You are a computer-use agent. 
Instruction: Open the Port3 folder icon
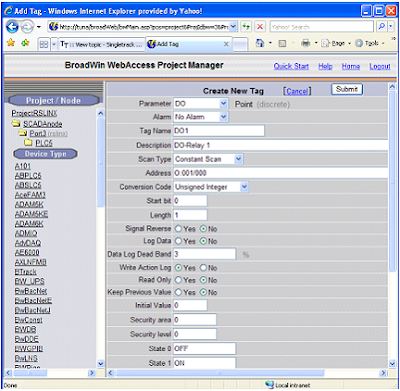(23, 133)
